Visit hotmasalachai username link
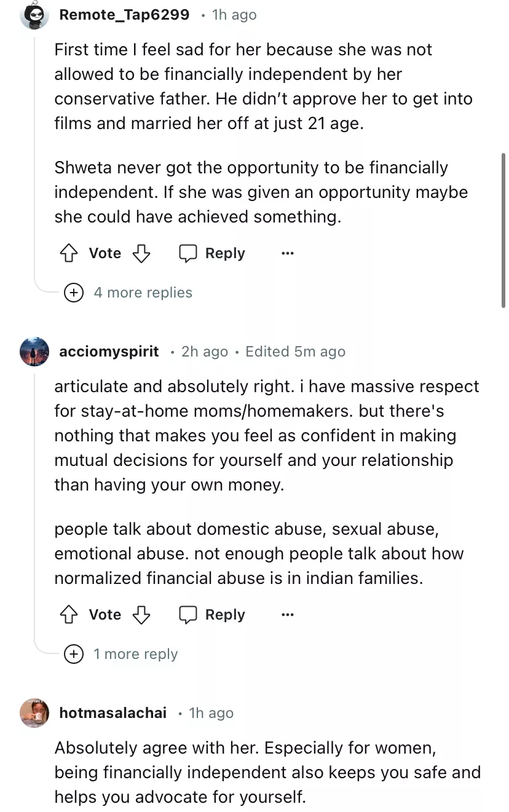 (x=112, y=713)
